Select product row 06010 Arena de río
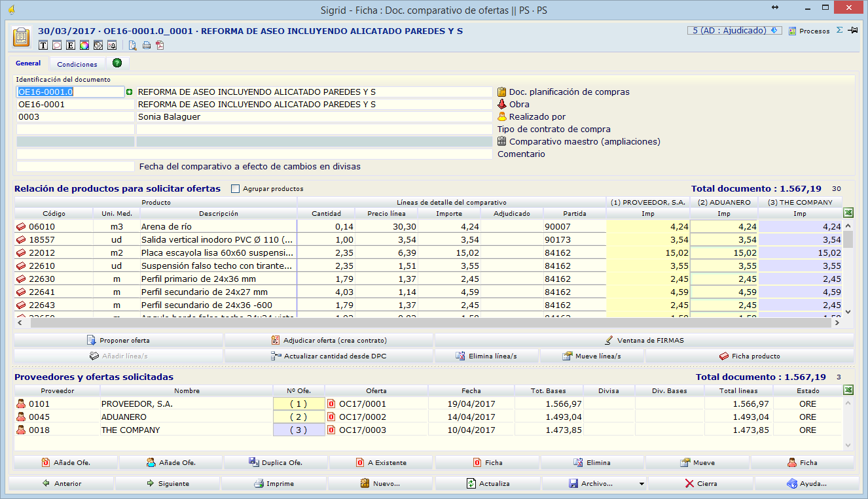The image size is (868, 499). pyautogui.click(x=428, y=226)
